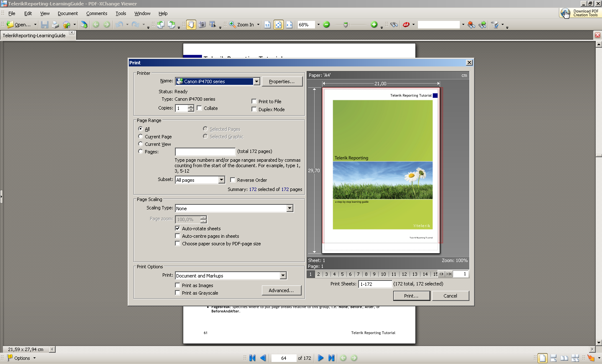This screenshot has width=602, height=364.
Task: Select sheet 5 in the preview strip
Action: (342, 274)
